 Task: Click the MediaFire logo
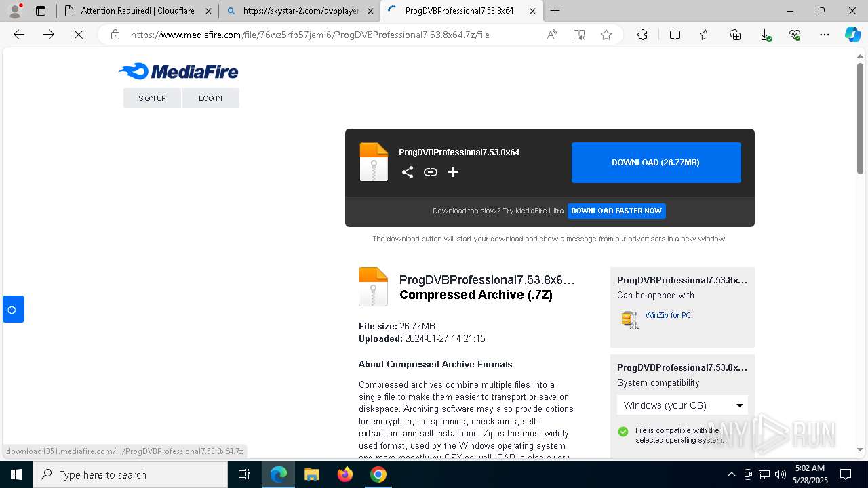coord(178,71)
